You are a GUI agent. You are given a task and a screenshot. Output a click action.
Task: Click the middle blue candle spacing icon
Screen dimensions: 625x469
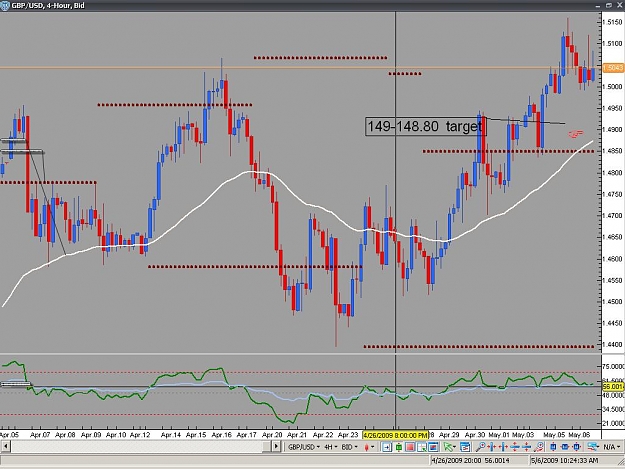click(x=565, y=447)
